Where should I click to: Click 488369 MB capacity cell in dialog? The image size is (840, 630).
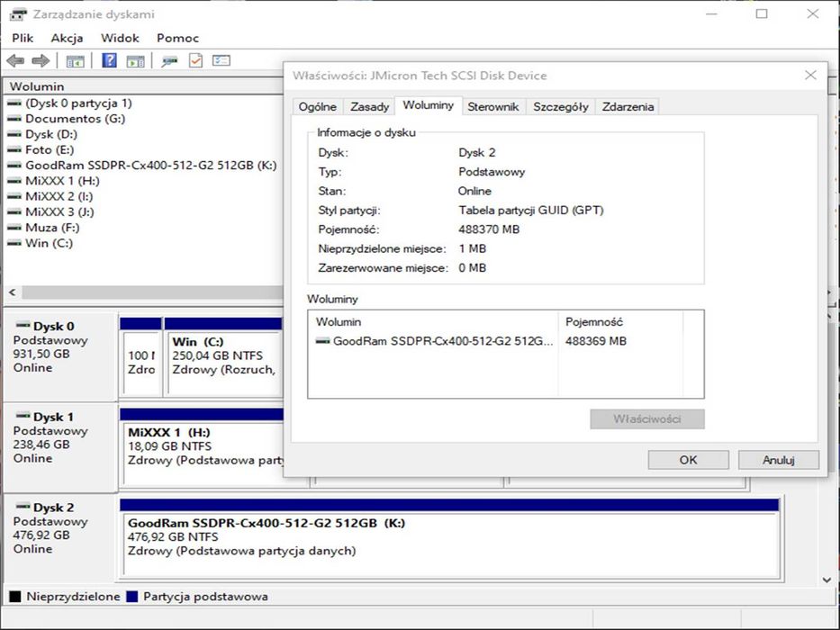coord(596,341)
